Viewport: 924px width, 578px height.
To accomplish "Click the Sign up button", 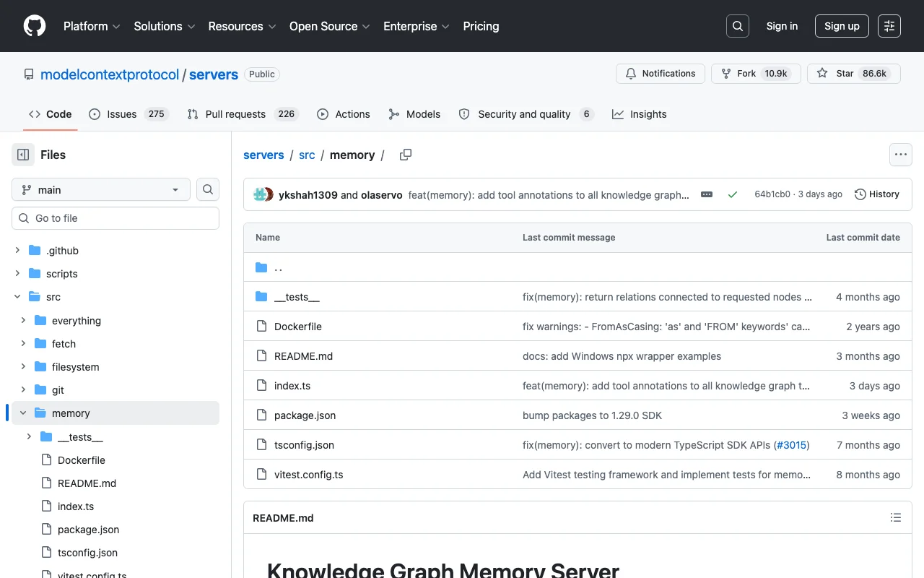I will pos(842,26).
